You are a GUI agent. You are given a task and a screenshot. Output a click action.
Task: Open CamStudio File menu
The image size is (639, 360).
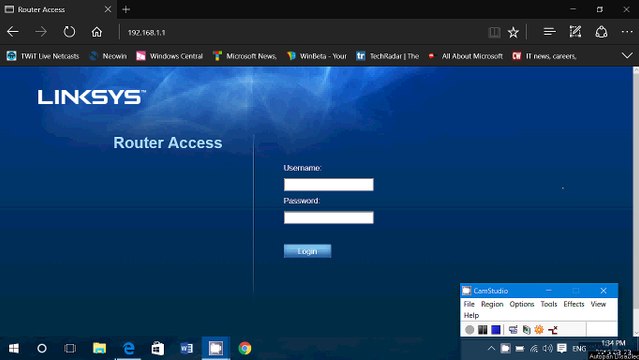pyautogui.click(x=469, y=304)
